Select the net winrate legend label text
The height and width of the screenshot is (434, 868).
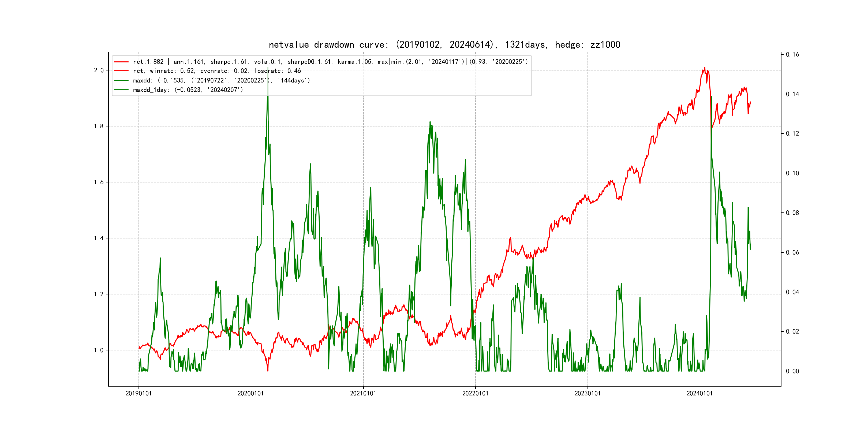[x=217, y=71]
